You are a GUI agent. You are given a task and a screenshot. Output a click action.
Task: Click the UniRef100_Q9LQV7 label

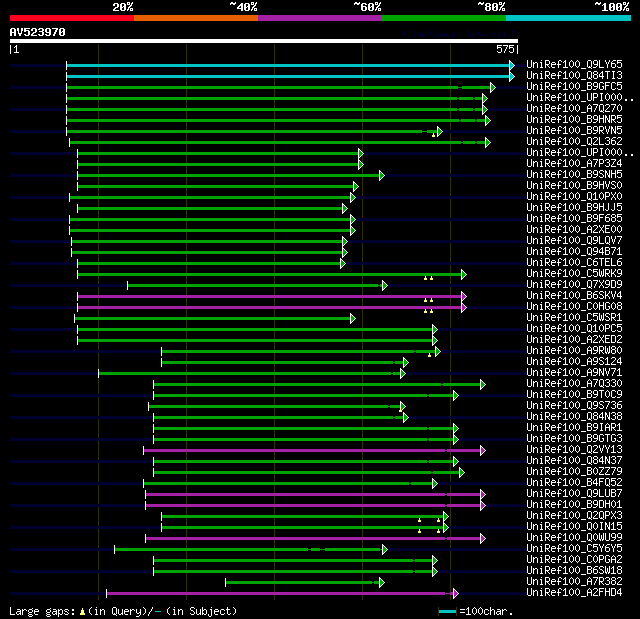coord(574,241)
